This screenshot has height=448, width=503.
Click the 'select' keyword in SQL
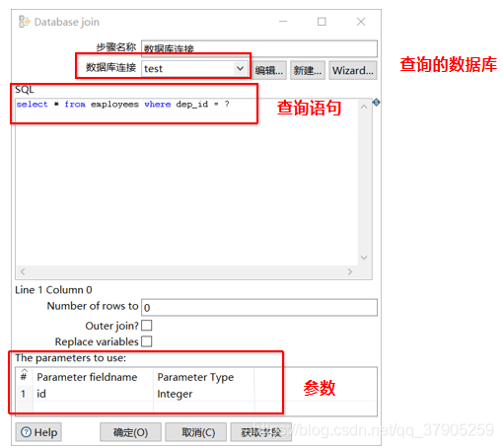tap(32, 105)
